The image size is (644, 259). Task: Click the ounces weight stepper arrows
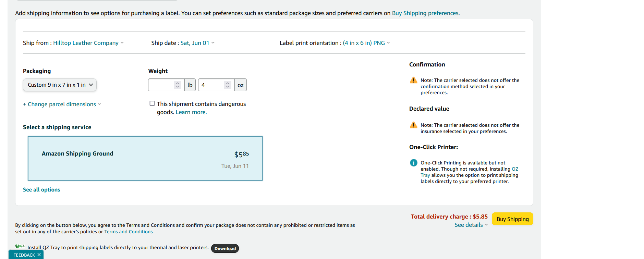(x=228, y=85)
